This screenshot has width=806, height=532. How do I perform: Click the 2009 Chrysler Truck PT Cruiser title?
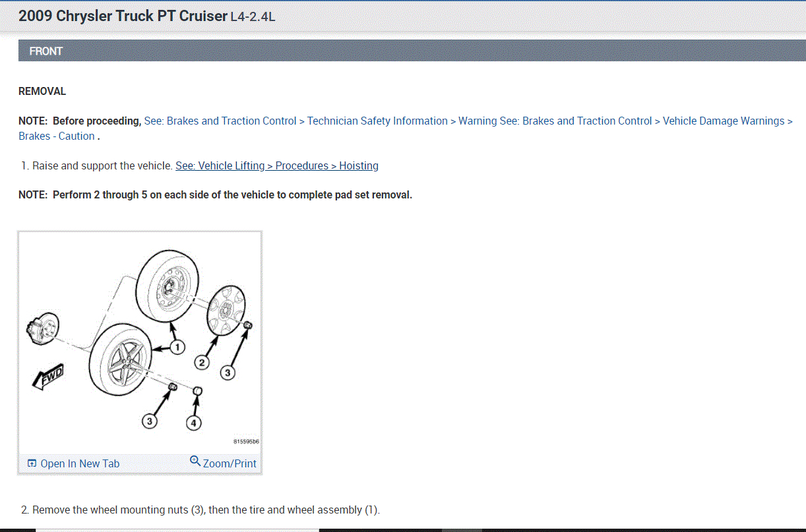pyautogui.click(x=123, y=16)
